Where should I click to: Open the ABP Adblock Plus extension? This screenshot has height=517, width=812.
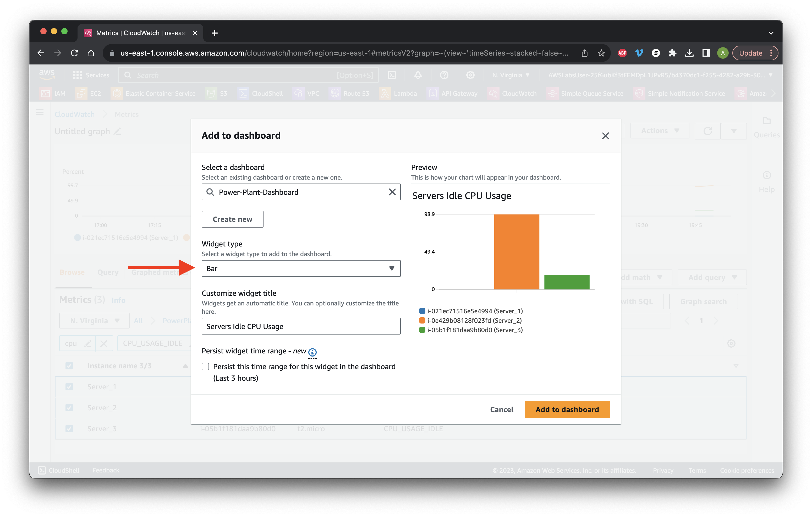[622, 53]
